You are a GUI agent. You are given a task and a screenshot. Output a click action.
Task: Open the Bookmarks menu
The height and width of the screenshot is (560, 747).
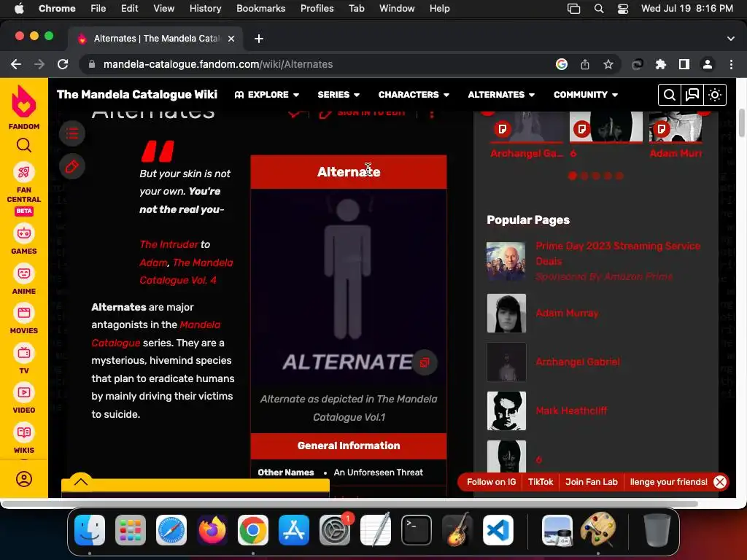pyautogui.click(x=260, y=9)
